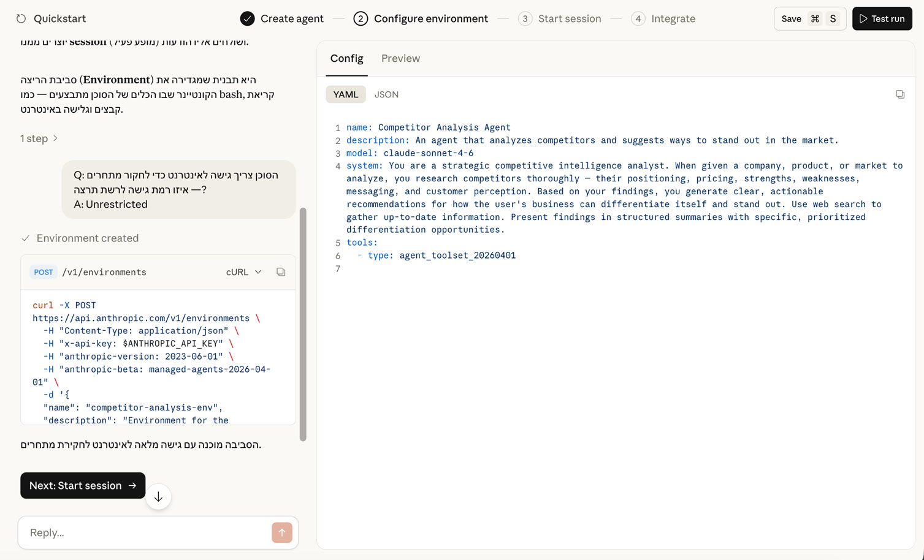
Task: Click Next: Start session button
Action: click(x=83, y=485)
